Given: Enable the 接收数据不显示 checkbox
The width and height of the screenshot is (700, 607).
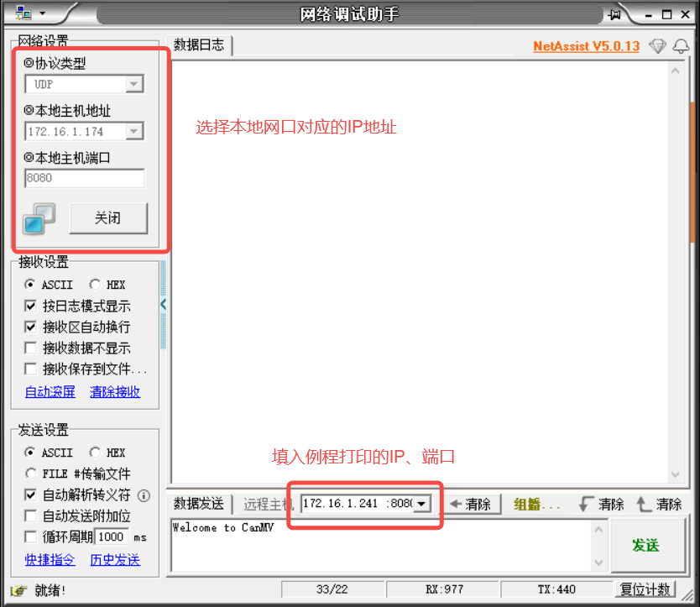Looking at the screenshot, I should (31, 348).
